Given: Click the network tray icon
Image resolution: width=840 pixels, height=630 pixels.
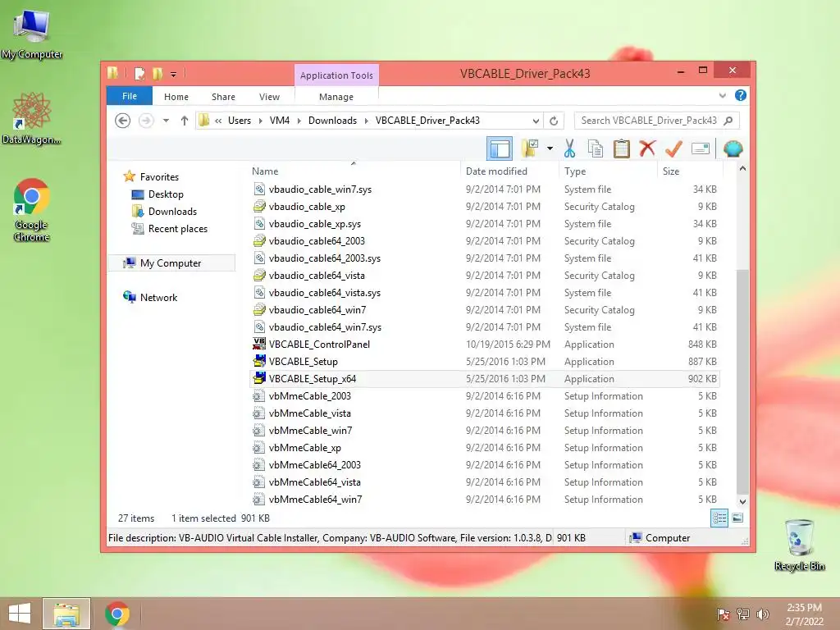Looking at the screenshot, I should tap(743, 614).
